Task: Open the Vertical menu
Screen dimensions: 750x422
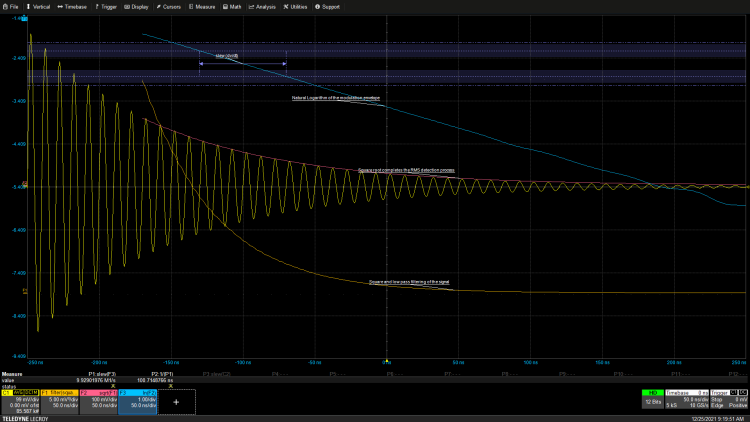Action: coord(39,6)
